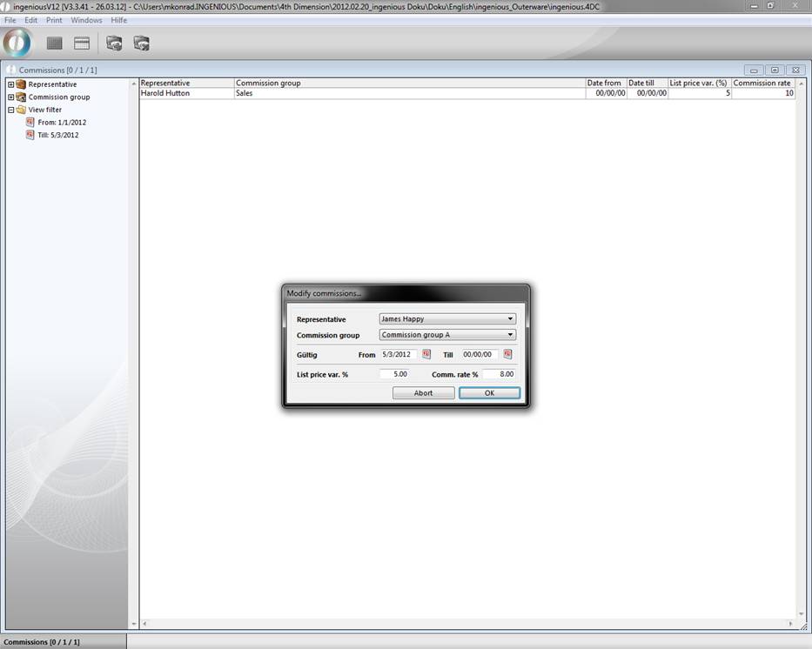Click the third toolbar folder icon

[x=114, y=43]
